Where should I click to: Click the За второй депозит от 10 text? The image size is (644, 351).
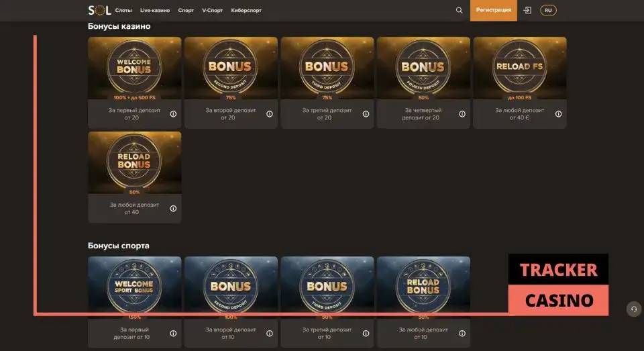point(230,334)
